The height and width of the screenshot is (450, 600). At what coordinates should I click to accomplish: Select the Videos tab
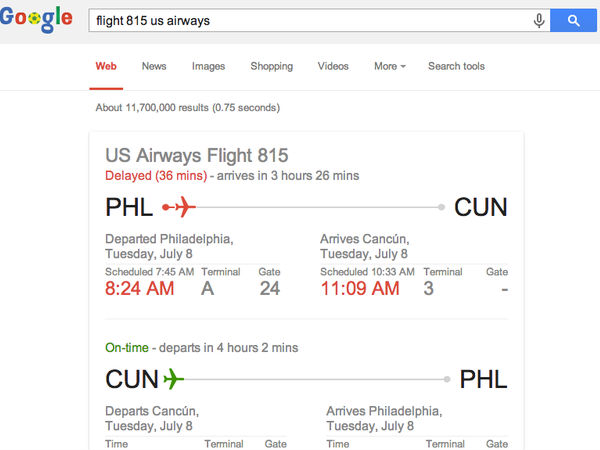pos(333,67)
